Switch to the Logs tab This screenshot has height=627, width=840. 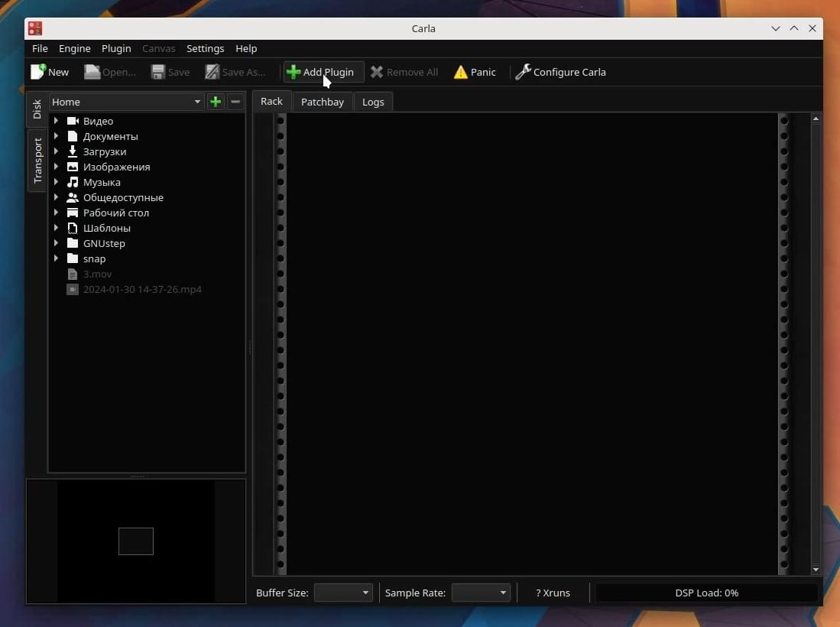(x=374, y=102)
